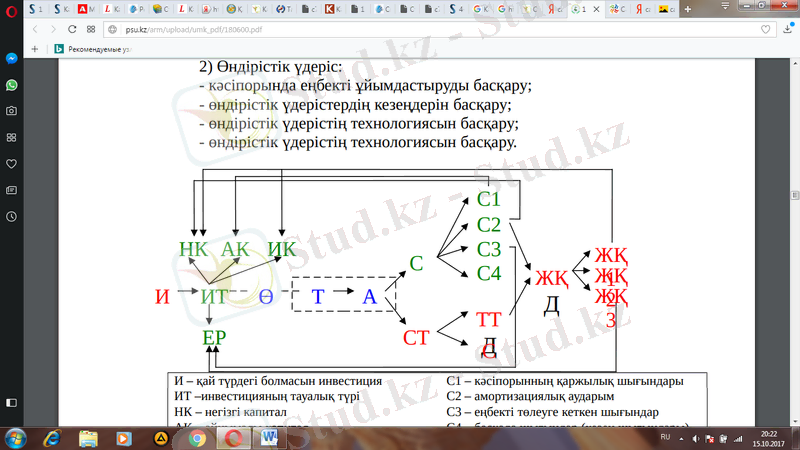The width and height of the screenshot is (800, 450).
Task: Open History clock icon in the sidebar
Action: 11,215
